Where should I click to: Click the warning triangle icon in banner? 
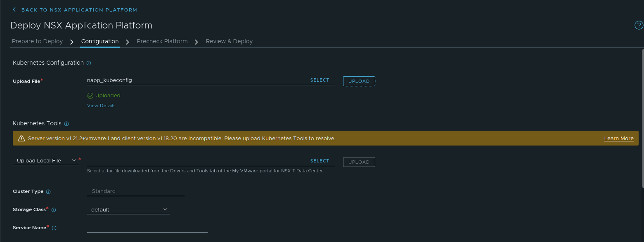[21, 139]
